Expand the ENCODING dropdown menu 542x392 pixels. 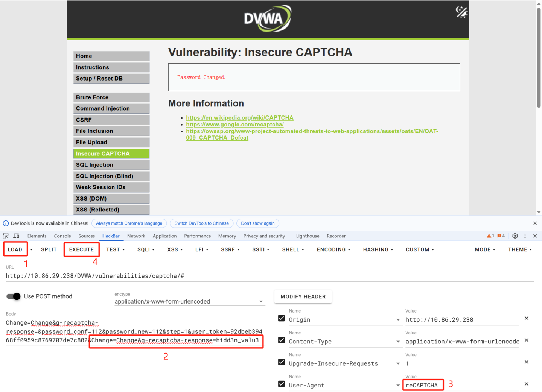[x=333, y=249]
